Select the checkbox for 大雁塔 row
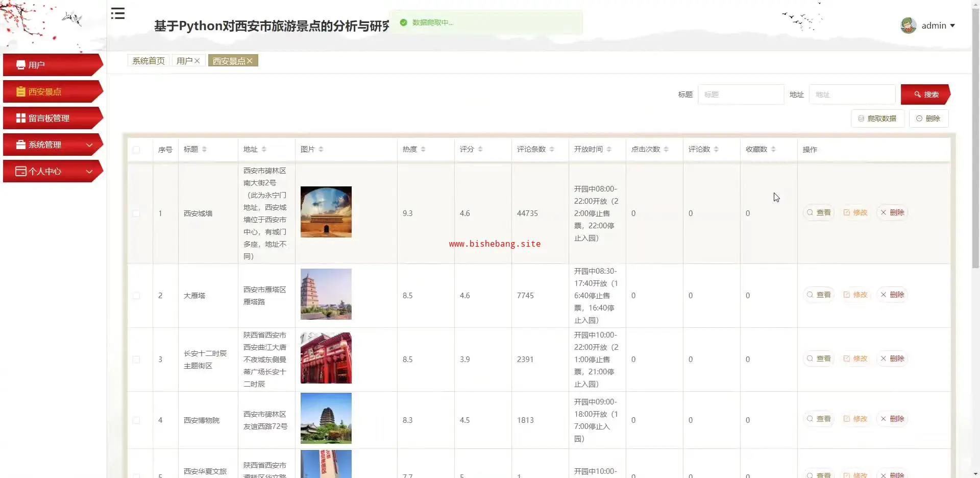980x478 pixels. tap(136, 296)
